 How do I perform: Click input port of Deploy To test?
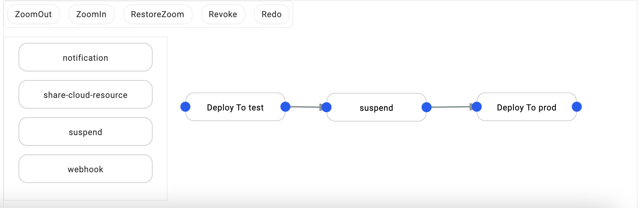tap(185, 107)
